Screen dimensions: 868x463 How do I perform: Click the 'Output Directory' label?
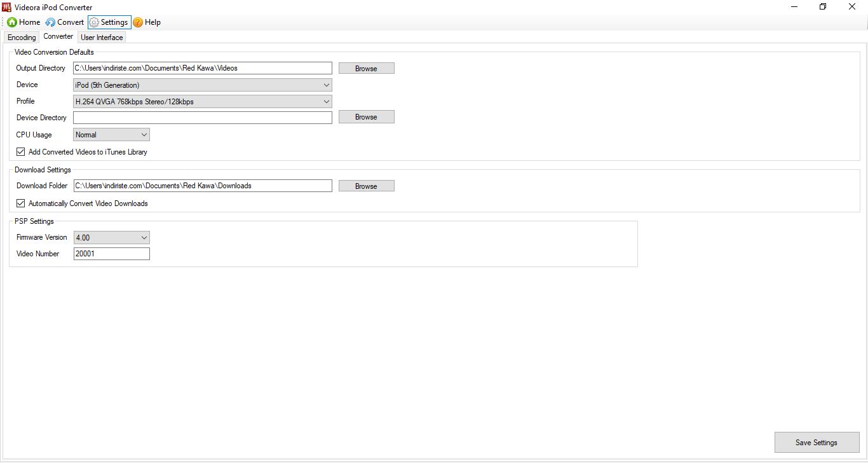pyautogui.click(x=41, y=68)
